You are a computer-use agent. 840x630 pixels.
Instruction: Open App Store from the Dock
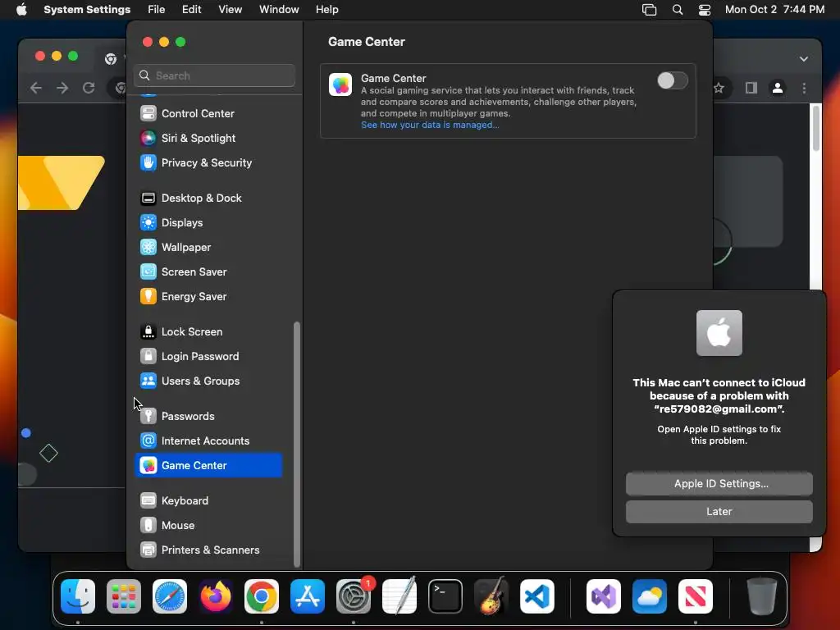[308, 596]
